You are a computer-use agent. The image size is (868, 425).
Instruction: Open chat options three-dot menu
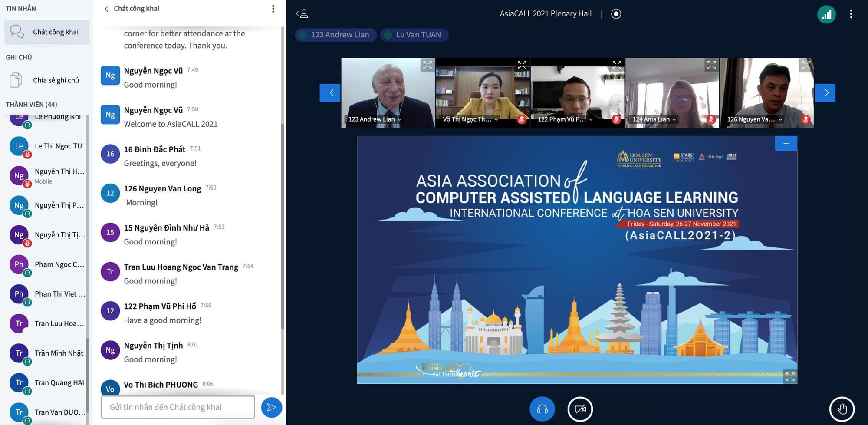coord(273,9)
